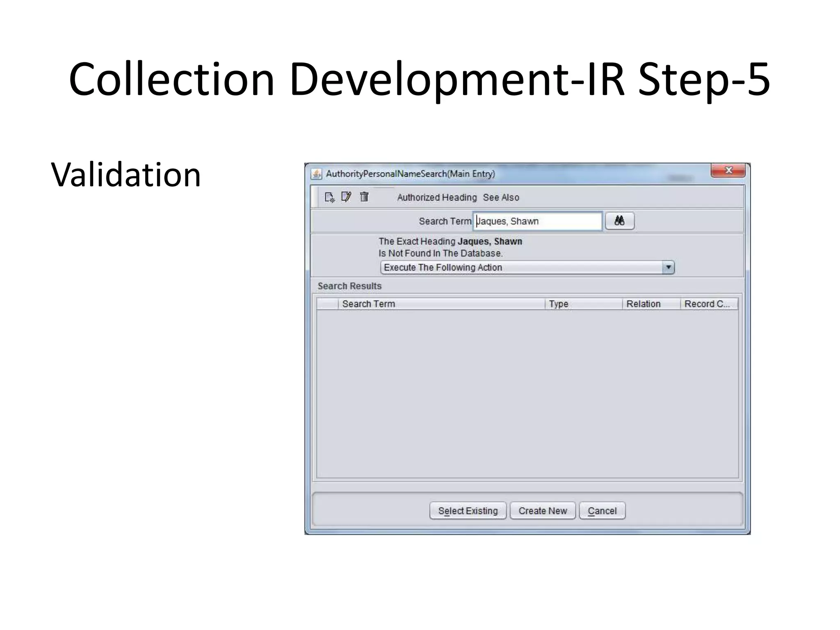Close the AuthorityPersonalNameSearch dialog
Screen dimensions: 840x630
[728, 170]
